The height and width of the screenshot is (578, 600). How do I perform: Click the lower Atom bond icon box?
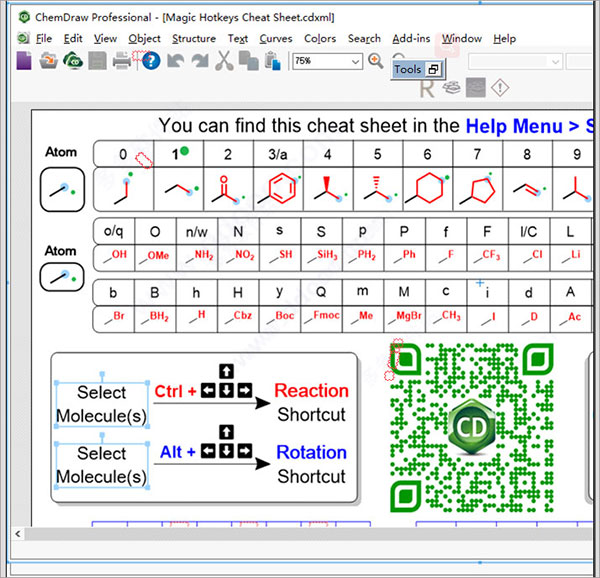coord(62,277)
